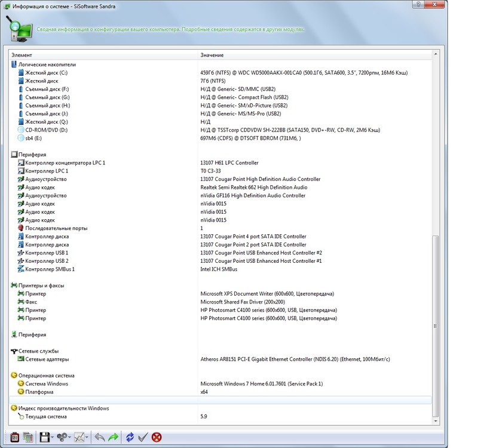Click the red X cancel icon
Image resolution: width=496 pixels, height=448 pixels.
click(x=157, y=437)
